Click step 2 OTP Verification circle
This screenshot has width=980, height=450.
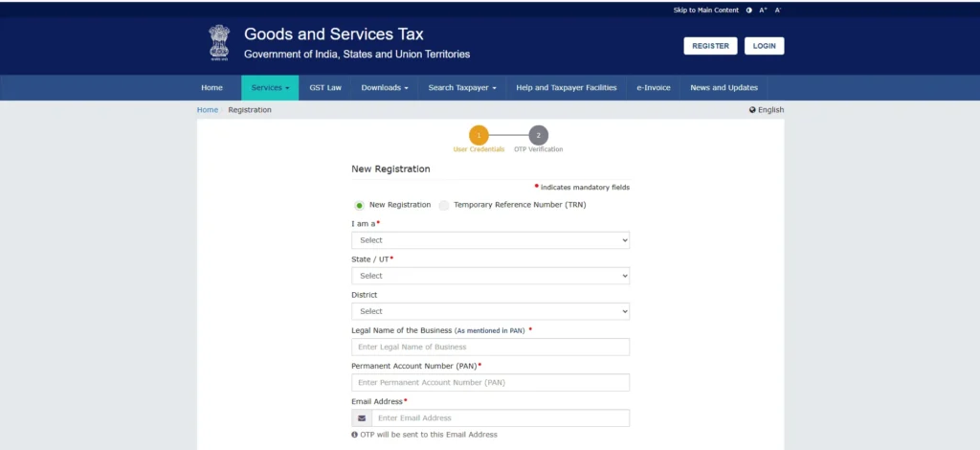539,135
